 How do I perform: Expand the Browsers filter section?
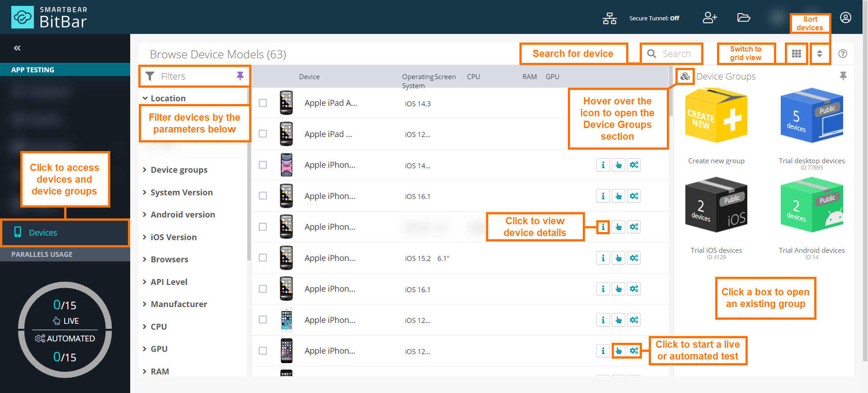(x=169, y=260)
